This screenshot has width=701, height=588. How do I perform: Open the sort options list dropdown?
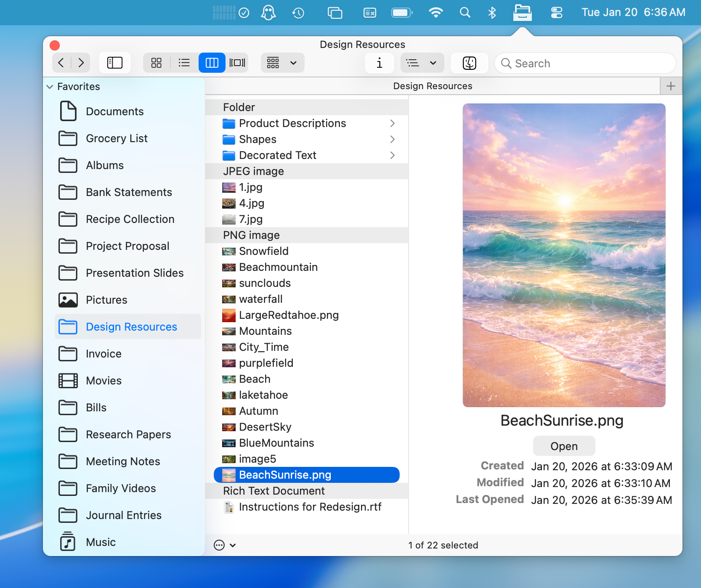click(x=422, y=63)
